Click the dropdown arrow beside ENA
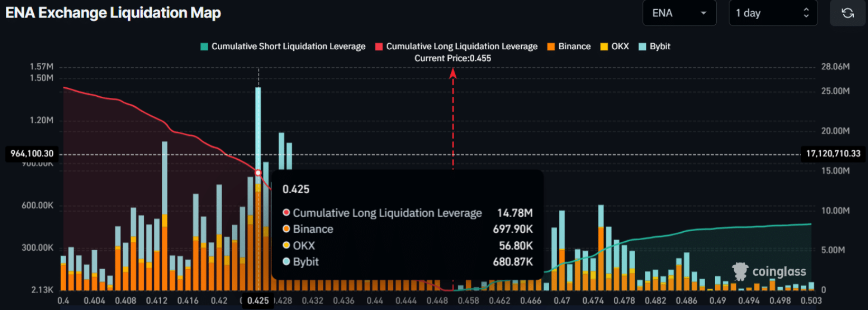868x310 pixels. 703,13
